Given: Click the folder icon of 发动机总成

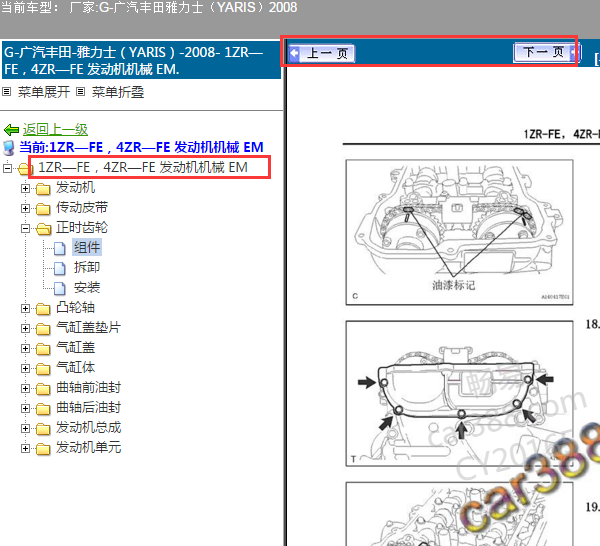Looking at the screenshot, I should tap(43, 429).
